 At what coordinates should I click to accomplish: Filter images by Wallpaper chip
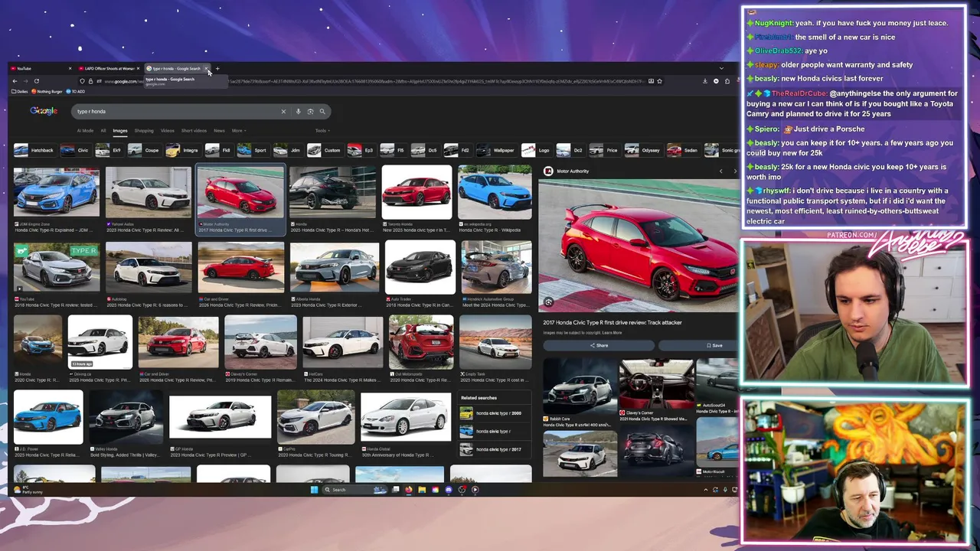pyautogui.click(x=496, y=150)
